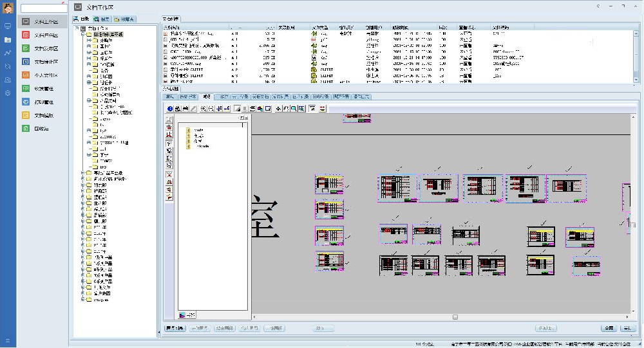Click the red X icon in vertical toolbar
This screenshot has height=348, width=644.
pyautogui.click(x=169, y=174)
